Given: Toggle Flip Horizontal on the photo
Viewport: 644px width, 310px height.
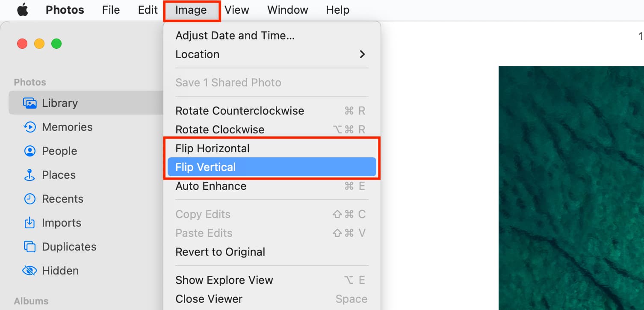Looking at the screenshot, I should [212, 148].
